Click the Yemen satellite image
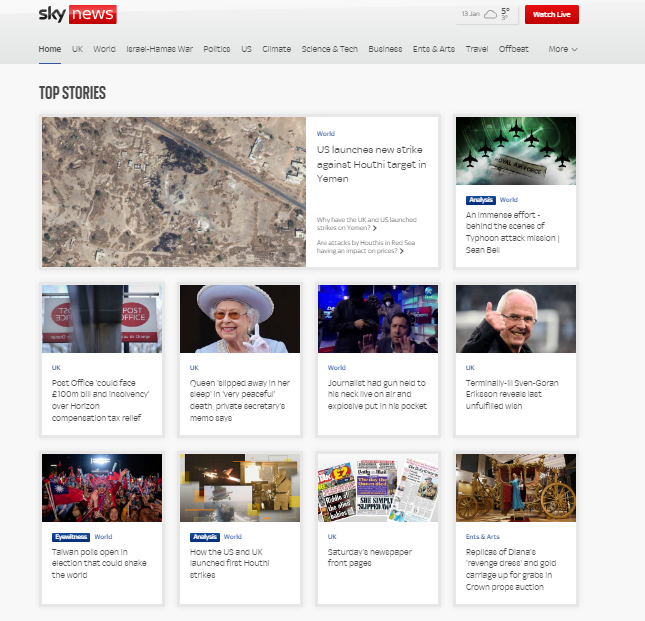645x621 pixels. [x=174, y=191]
